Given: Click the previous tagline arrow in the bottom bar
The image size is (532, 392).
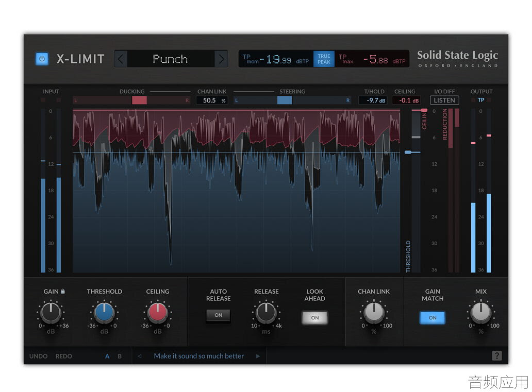Looking at the screenshot, I should click(140, 356).
